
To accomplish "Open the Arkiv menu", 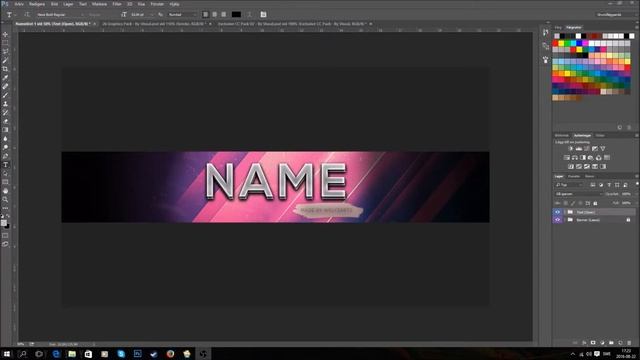I will 19,4.
